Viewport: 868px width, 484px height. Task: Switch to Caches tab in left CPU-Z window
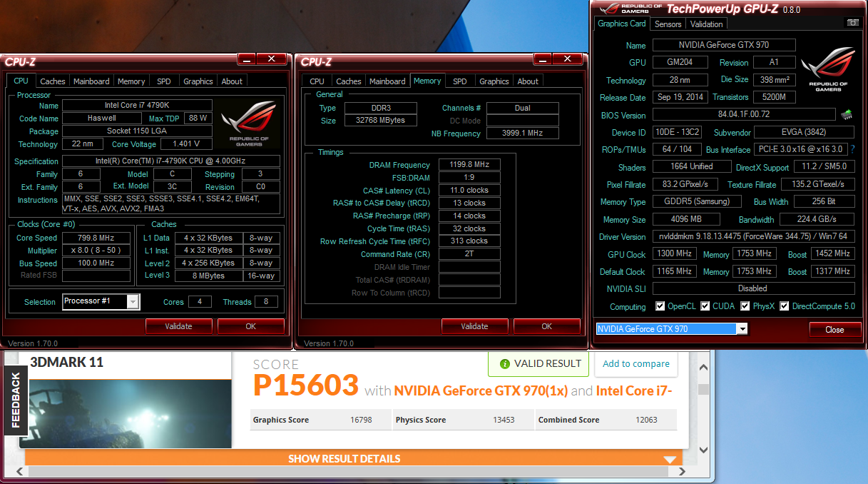click(53, 81)
